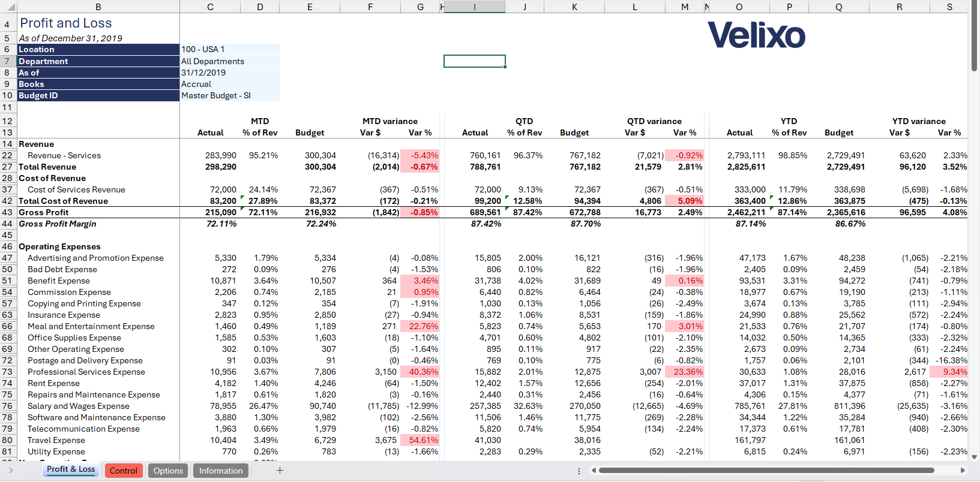Open the Information sheet tab
The height and width of the screenshot is (482, 980).
pos(221,471)
